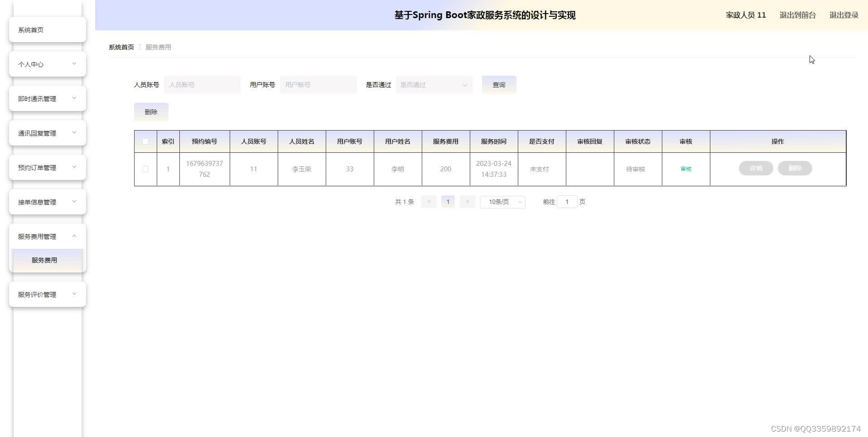Focus the 用户账号 search field
This screenshot has height=437, width=868.
point(318,85)
